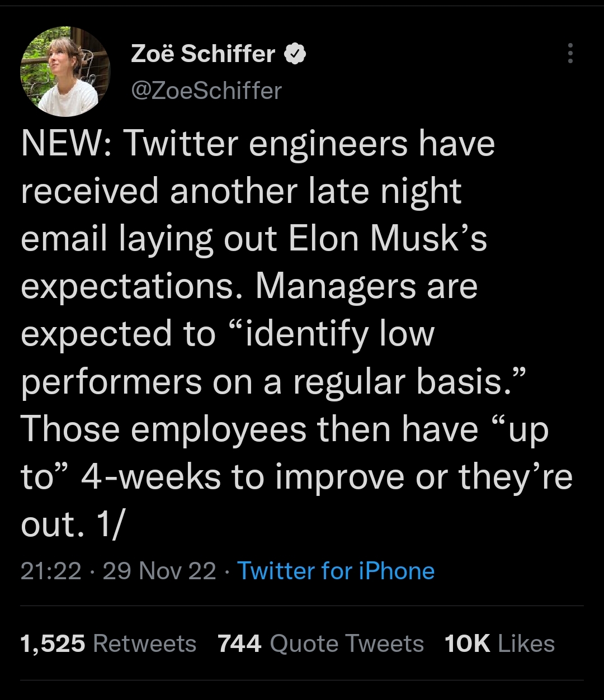Click the display name Zoë Schiffer

tap(203, 54)
